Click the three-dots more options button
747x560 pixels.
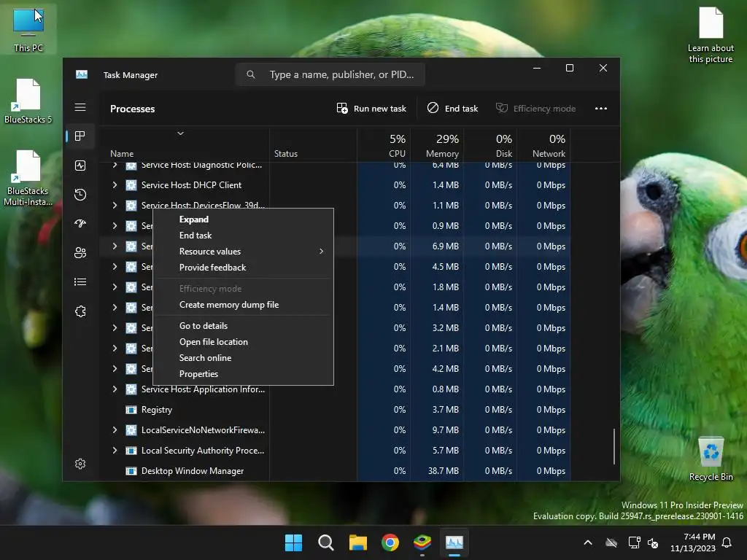tap(601, 109)
